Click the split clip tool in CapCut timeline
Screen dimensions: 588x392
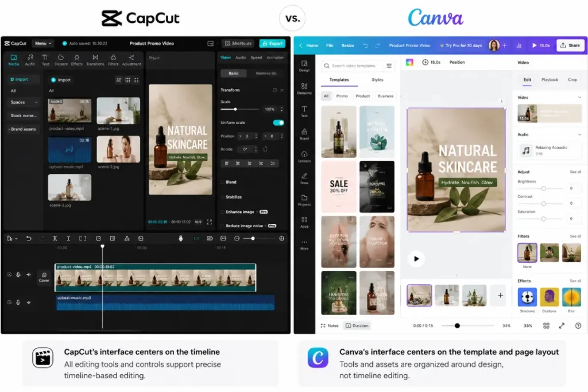click(x=55, y=238)
